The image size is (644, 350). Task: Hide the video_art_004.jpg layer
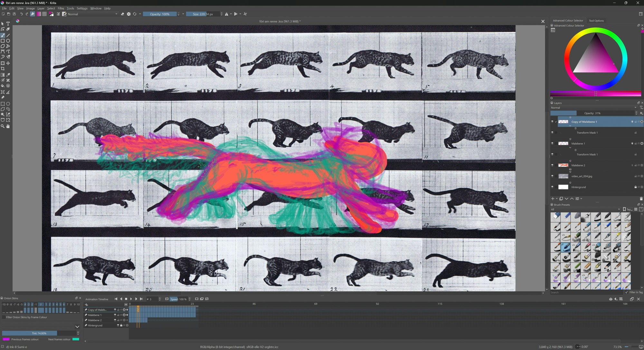[x=552, y=176]
